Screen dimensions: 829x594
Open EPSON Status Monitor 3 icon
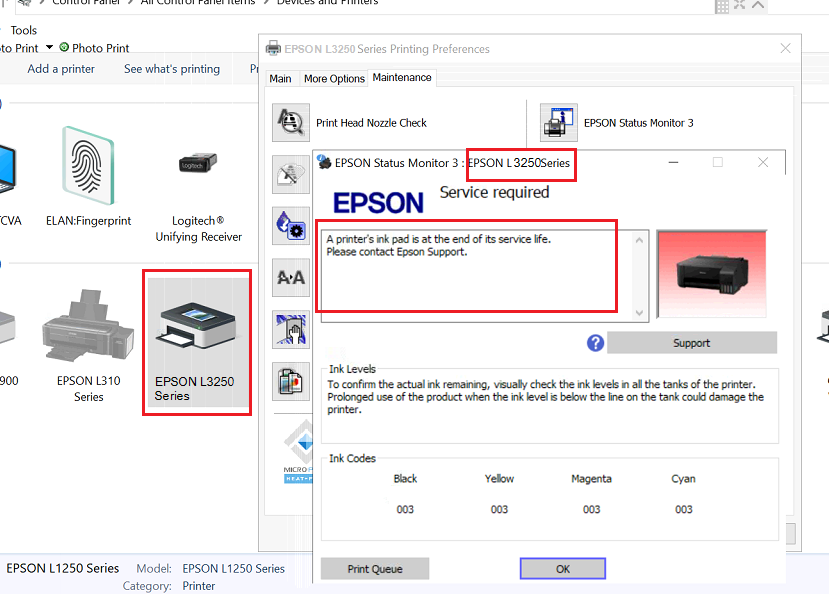pyautogui.click(x=559, y=123)
